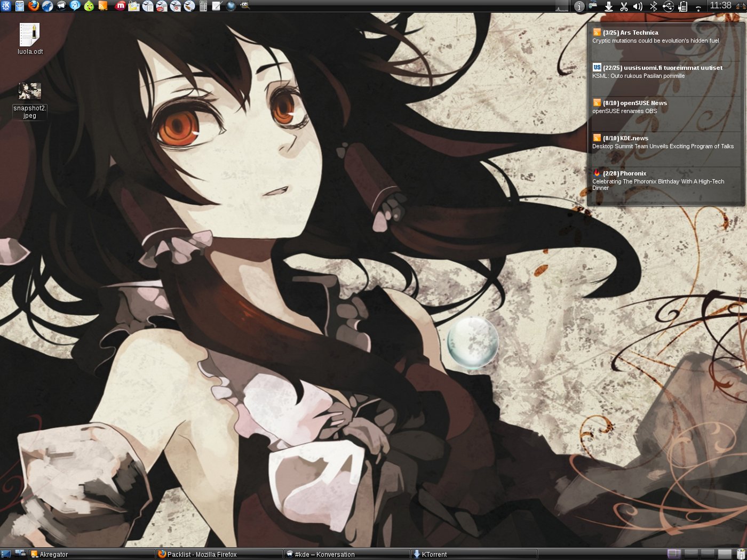Click the network computers icon in bottom panel
This screenshot has width=747, height=560.
[20, 554]
